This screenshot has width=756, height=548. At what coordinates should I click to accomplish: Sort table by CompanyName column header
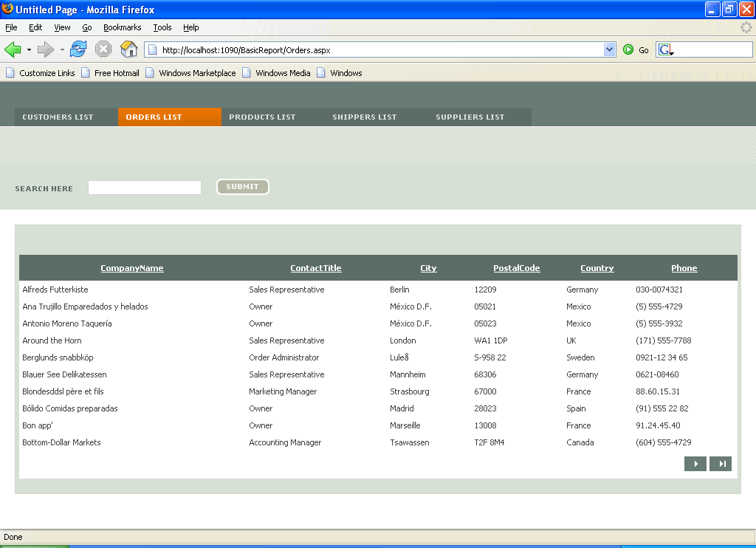pos(132,268)
